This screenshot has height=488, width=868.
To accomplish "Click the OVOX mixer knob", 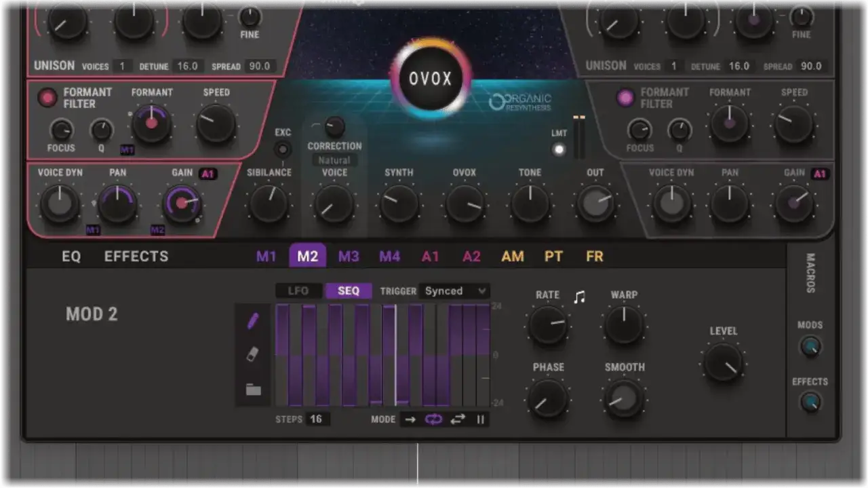I will 465,204.
